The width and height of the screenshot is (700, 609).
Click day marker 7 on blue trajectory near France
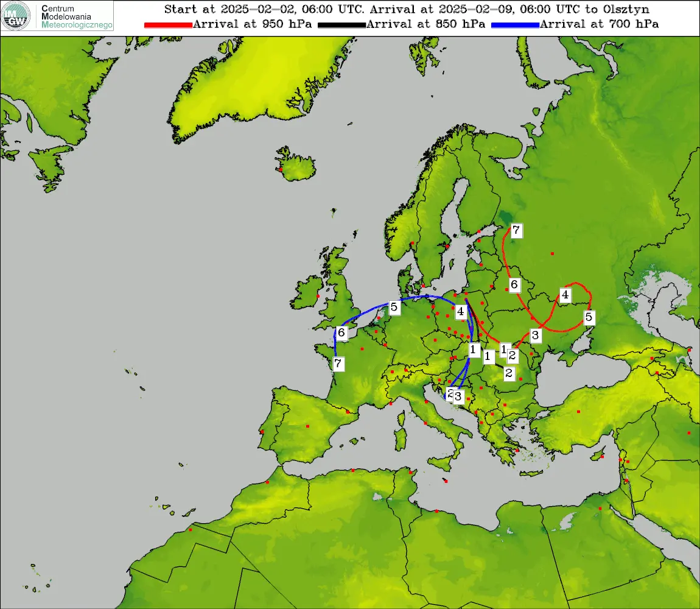[x=338, y=364]
